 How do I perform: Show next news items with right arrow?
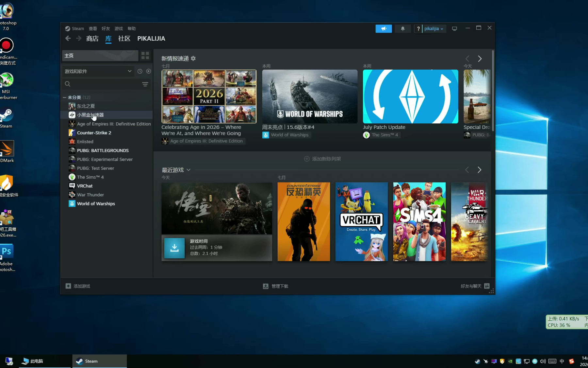480,59
